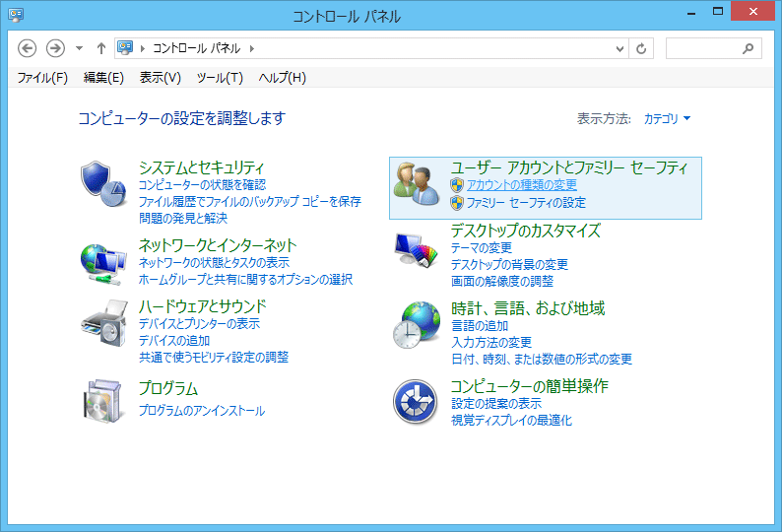Screen dimensions: 782x532
Task: Click shield icon beside ファミリー セーフティの設定
Action: pyautogui.click(x=457, y=203)
